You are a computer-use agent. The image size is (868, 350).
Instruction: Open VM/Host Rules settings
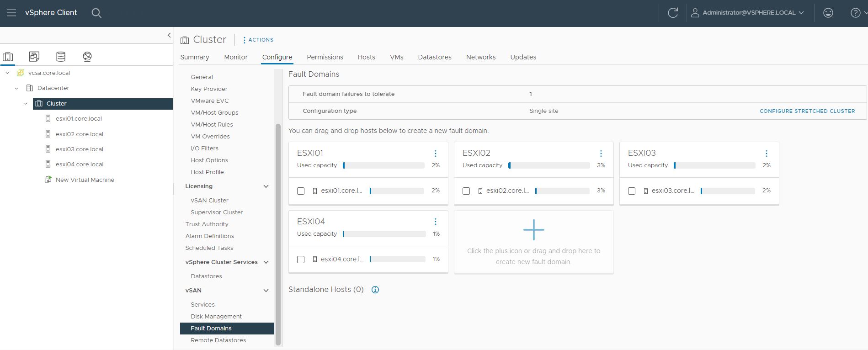[x=212, y=125]
